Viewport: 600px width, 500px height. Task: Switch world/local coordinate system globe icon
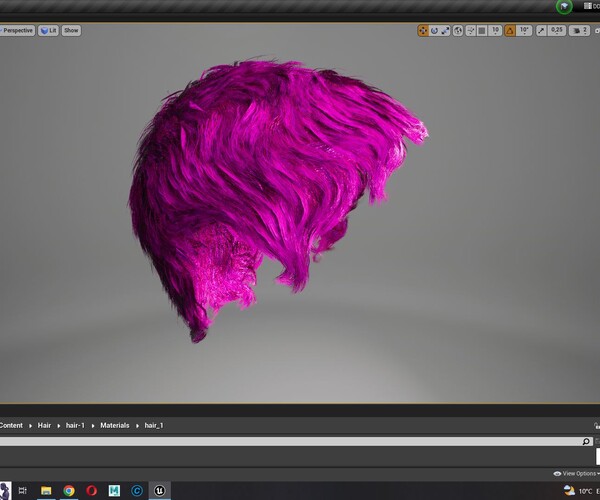tap(458, 31)
